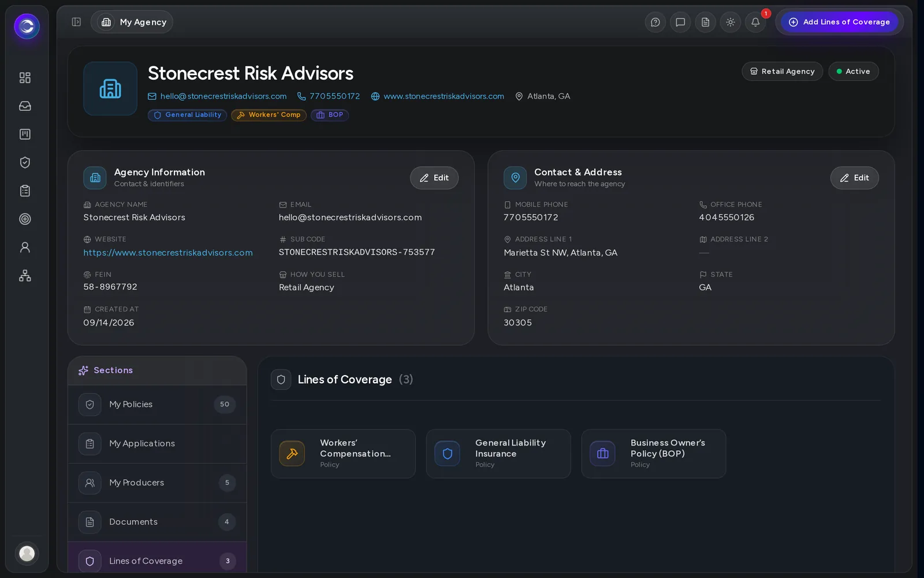Open the document notes icon in header
Viewport: 924px width, 578px height.
(x=705, y=22)
